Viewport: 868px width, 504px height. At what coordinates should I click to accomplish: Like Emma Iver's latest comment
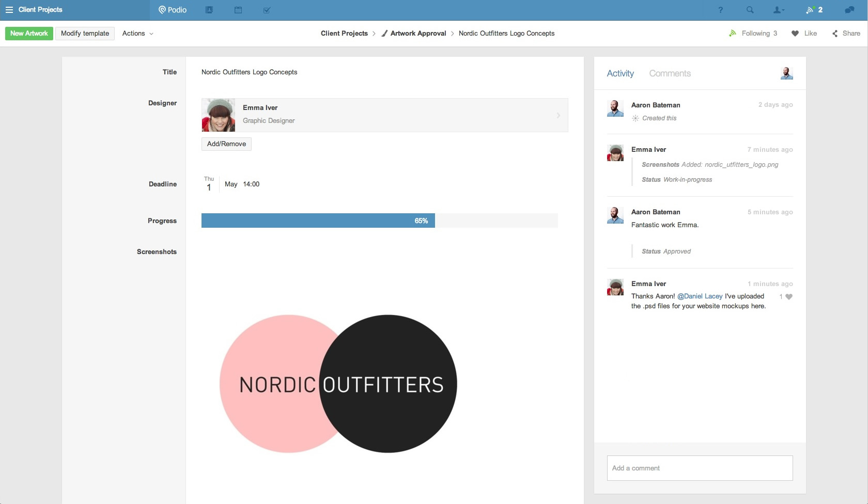coord(789,296)
